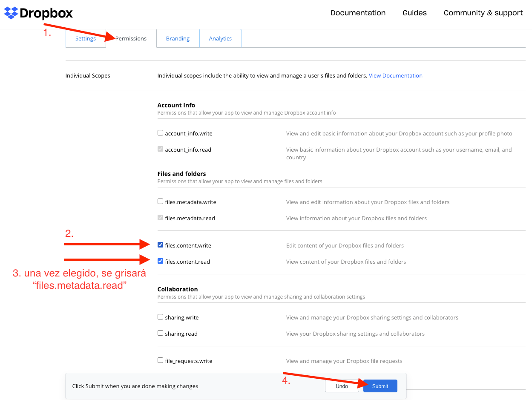532x400 pixels.
Task: Click the files.metadata.read label text
Action: point(190,218)
